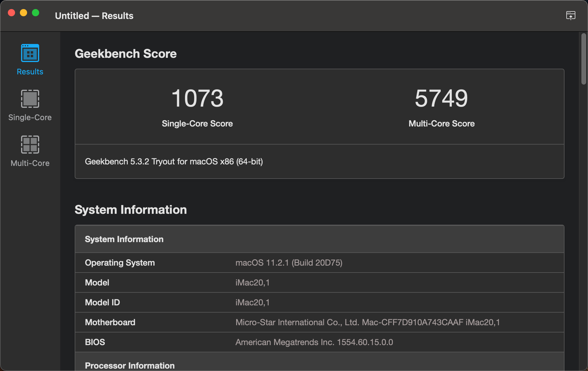Click the Geekbench 5.3.2 Tryout version text

click(174, 162)
